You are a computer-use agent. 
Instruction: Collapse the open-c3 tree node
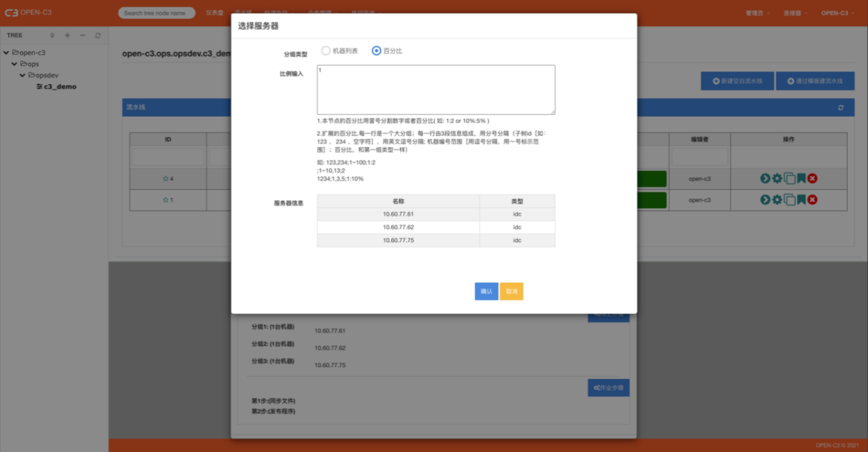coord(6,53)
